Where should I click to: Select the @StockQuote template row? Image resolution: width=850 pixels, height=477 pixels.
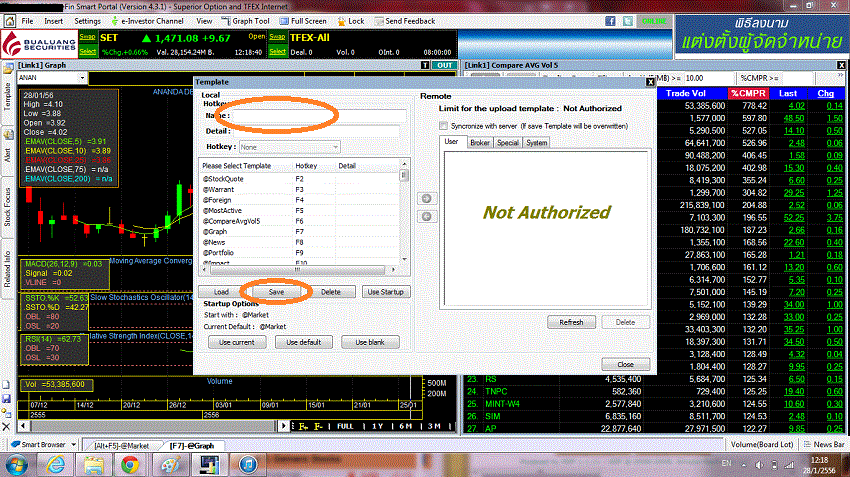click(x=300, y=179)
